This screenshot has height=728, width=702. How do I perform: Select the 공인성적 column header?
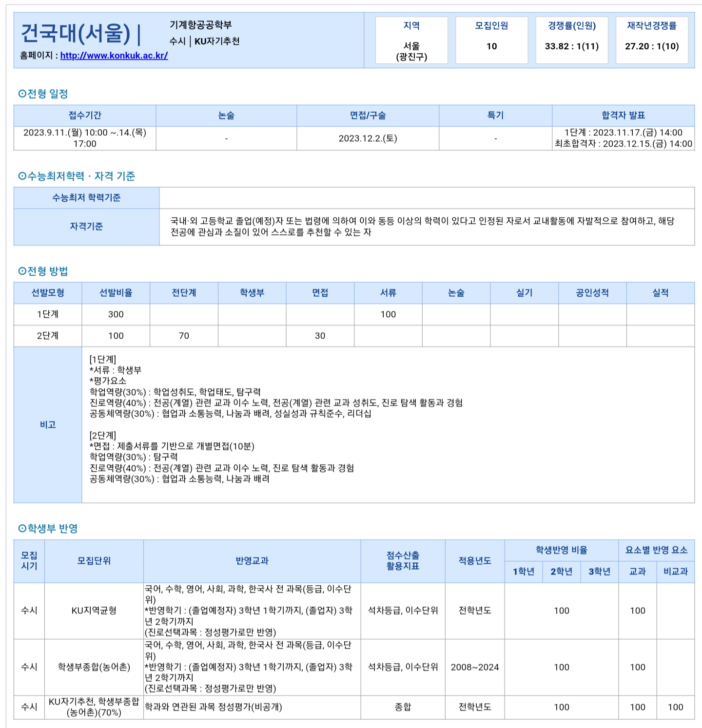(x=592, y=293)
